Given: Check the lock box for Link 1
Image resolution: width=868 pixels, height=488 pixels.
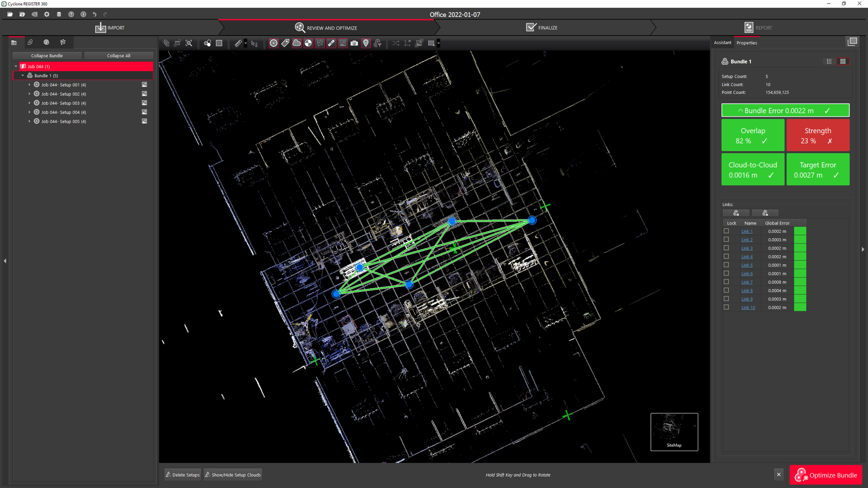Looking at the screenshot, I should pos(726,231).
